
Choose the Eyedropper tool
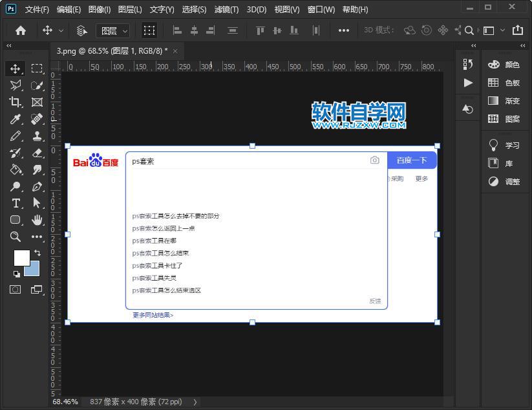pyautogui.click(x=16, y=119)
